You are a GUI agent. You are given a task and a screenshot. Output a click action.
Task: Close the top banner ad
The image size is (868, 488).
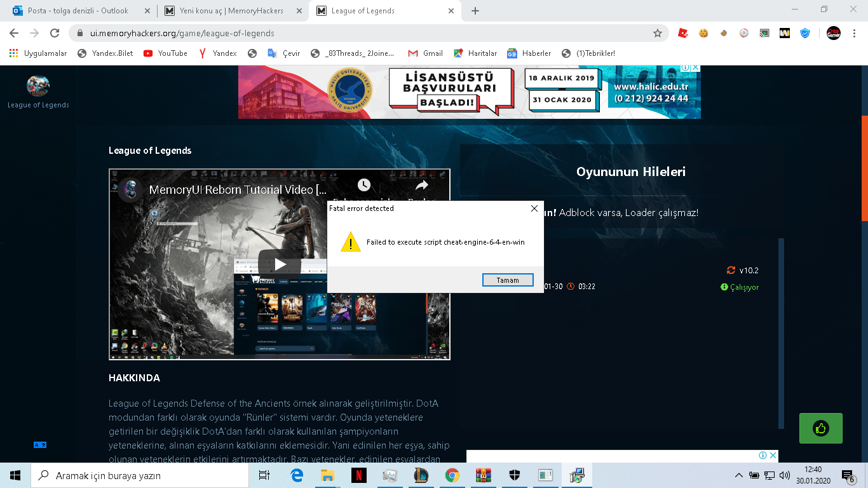695,68
